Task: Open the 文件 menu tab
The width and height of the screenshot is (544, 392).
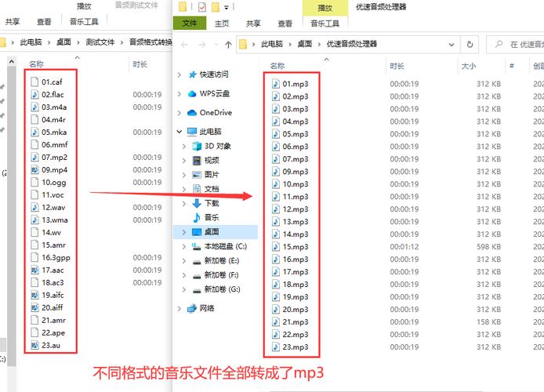Action: tap(190, 24)
